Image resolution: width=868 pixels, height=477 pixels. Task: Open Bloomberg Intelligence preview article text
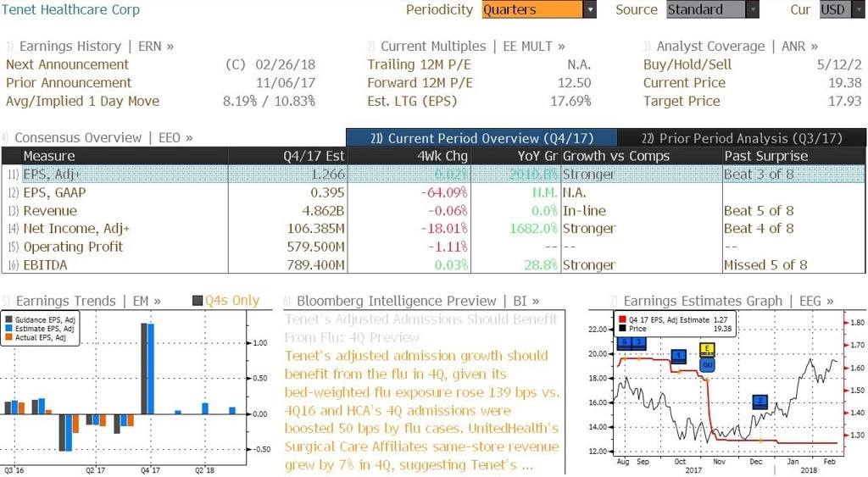[422, 410]
